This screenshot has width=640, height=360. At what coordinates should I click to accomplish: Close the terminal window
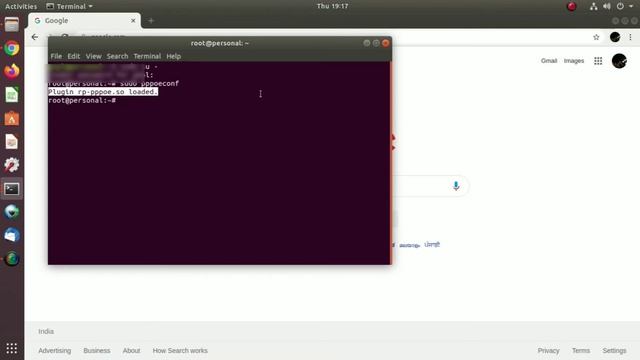385,43
